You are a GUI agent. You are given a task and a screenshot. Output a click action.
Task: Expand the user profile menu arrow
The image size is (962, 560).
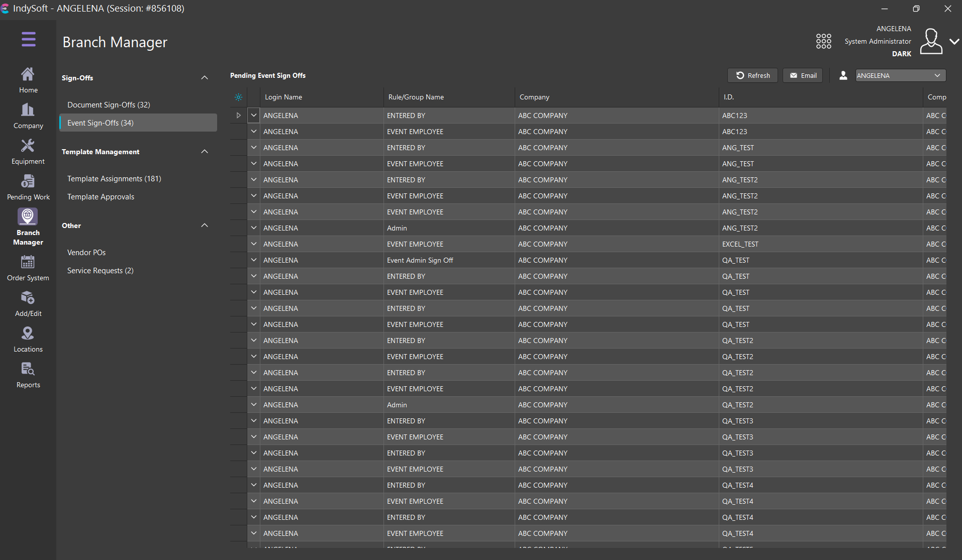(954, 42)
